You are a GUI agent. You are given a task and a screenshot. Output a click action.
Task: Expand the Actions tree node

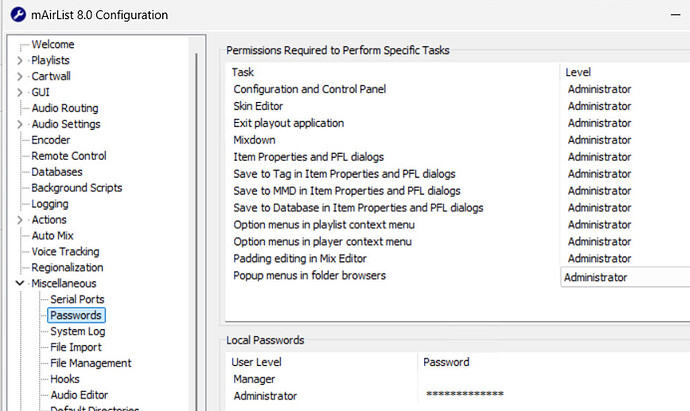(20, 220)
